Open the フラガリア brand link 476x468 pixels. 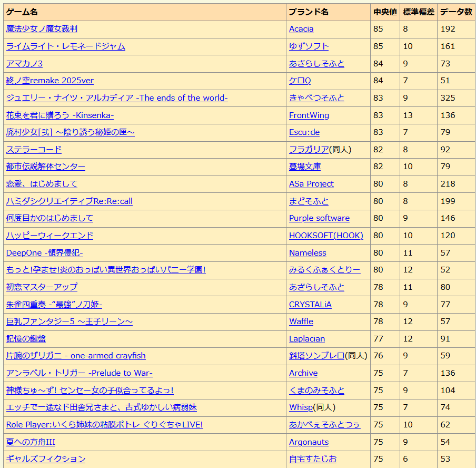309,150
